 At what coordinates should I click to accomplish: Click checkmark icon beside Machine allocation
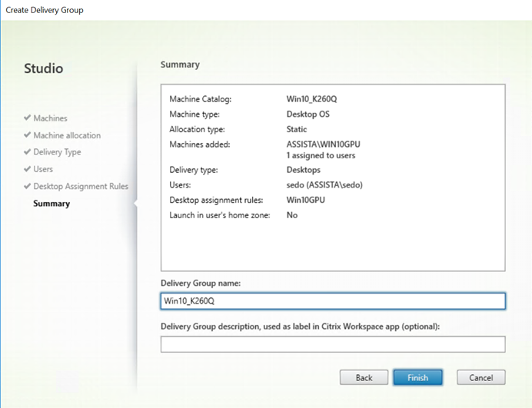click(x=28, y=134)
